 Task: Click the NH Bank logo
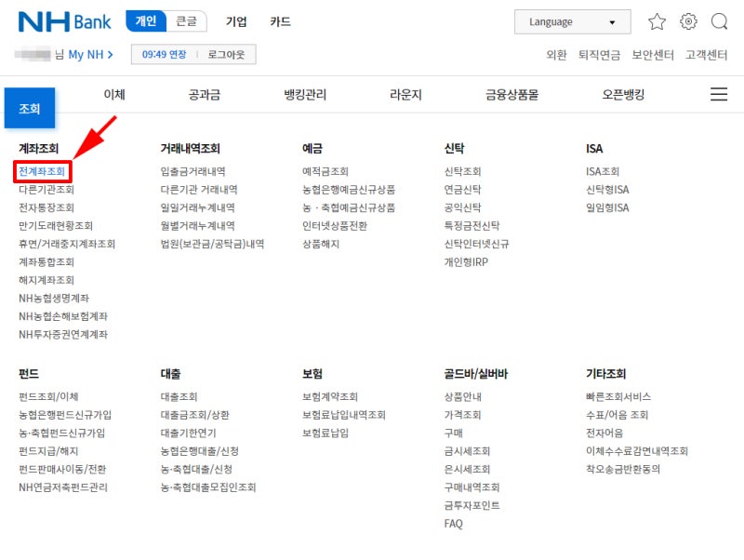coord(64,21)
